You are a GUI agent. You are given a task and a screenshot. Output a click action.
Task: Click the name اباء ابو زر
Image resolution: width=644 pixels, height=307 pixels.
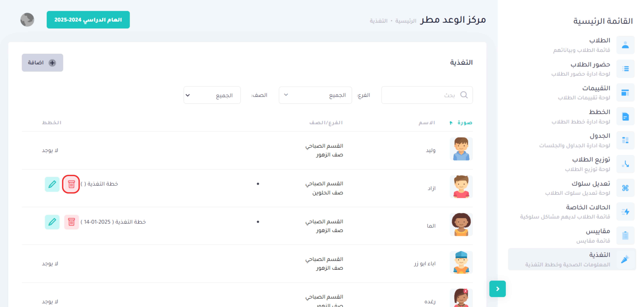pyautogui.click(x=425, y=264)
